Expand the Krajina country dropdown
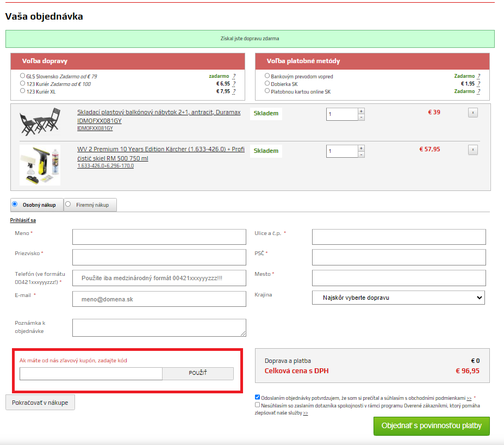504x445 pixels. click(x=398, y=298)
